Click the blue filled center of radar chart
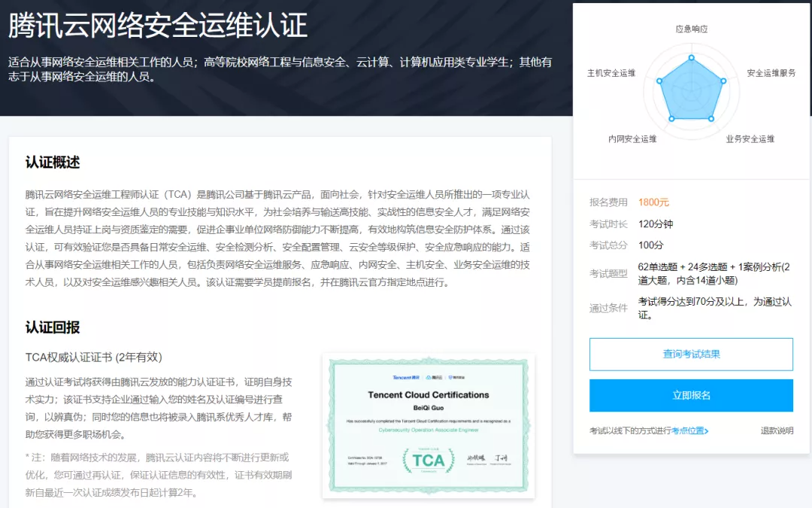812x508 pixels. click(x=692, y=92)
